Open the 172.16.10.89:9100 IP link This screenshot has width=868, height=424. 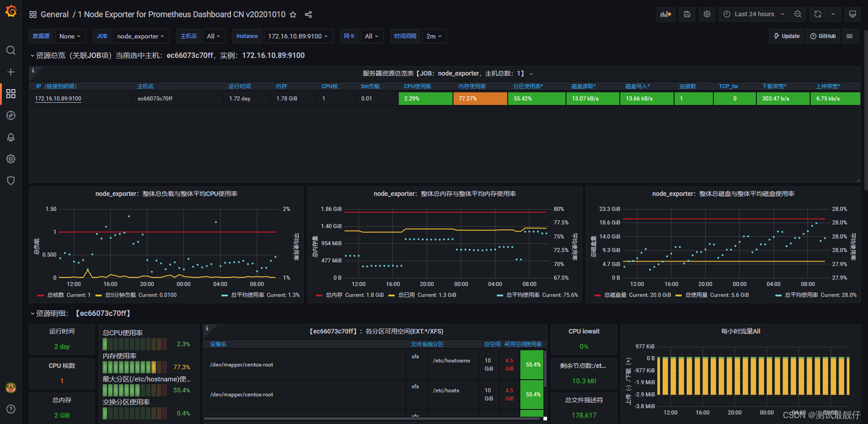coord(58,99)
